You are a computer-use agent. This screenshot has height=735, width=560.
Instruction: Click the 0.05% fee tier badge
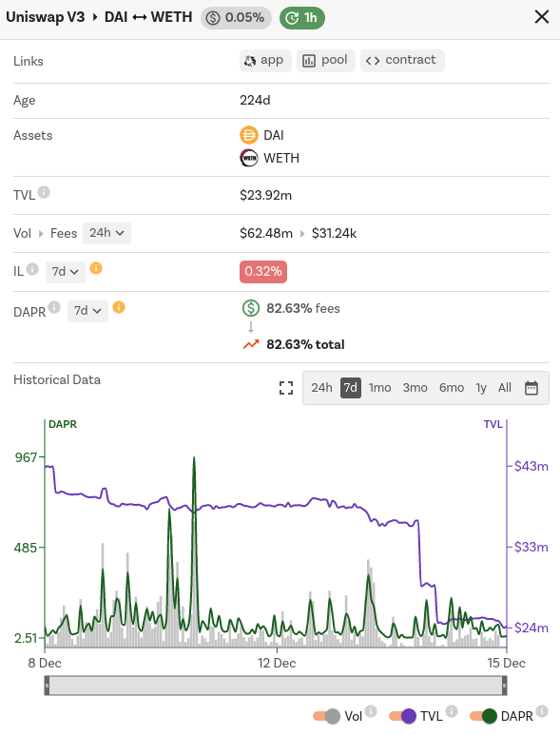(x=236, y=18)
